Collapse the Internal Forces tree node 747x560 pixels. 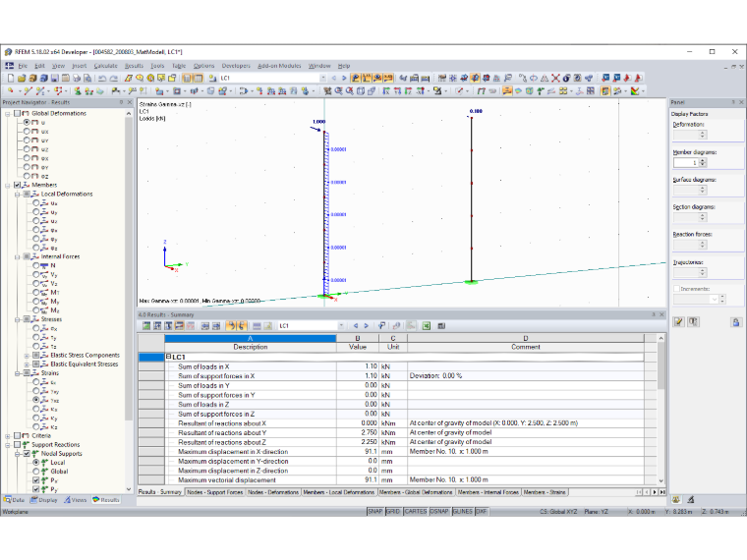click(x=17, y=256)
